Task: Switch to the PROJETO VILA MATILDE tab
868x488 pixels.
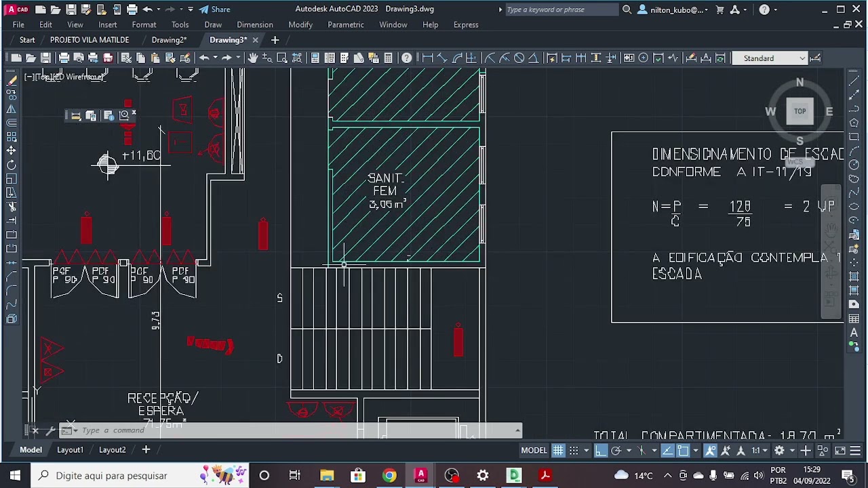Action: point(90,40)
